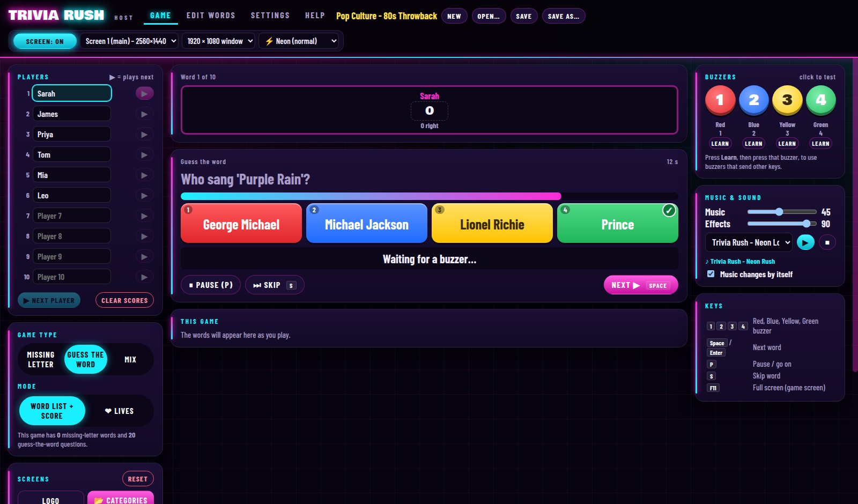The height and width of the screenshot is (504, 858).
Task: Set Sarah to play next arrow
Action: pos(144,93)
